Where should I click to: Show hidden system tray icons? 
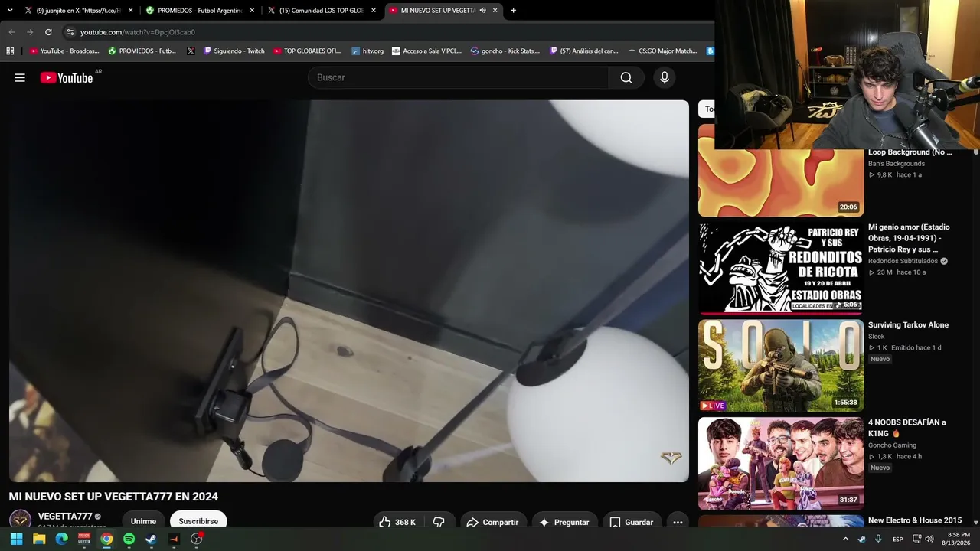click(x=845, y=539)
